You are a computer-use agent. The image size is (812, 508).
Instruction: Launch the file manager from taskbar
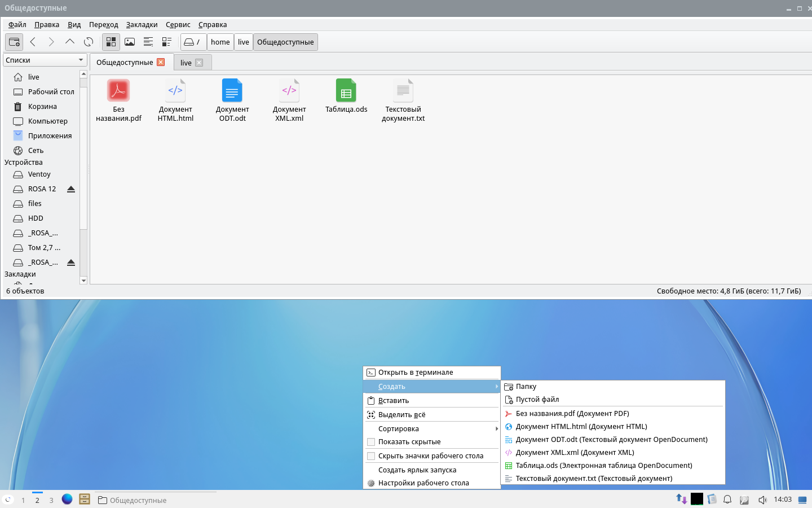click(x=85, y=500)
